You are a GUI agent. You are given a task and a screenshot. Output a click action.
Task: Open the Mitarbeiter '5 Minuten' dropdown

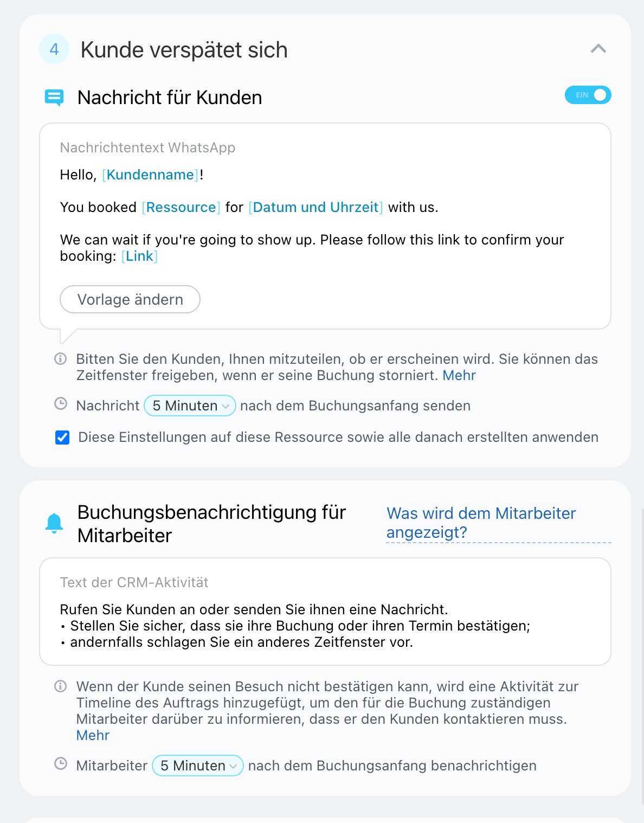[198, 766]
